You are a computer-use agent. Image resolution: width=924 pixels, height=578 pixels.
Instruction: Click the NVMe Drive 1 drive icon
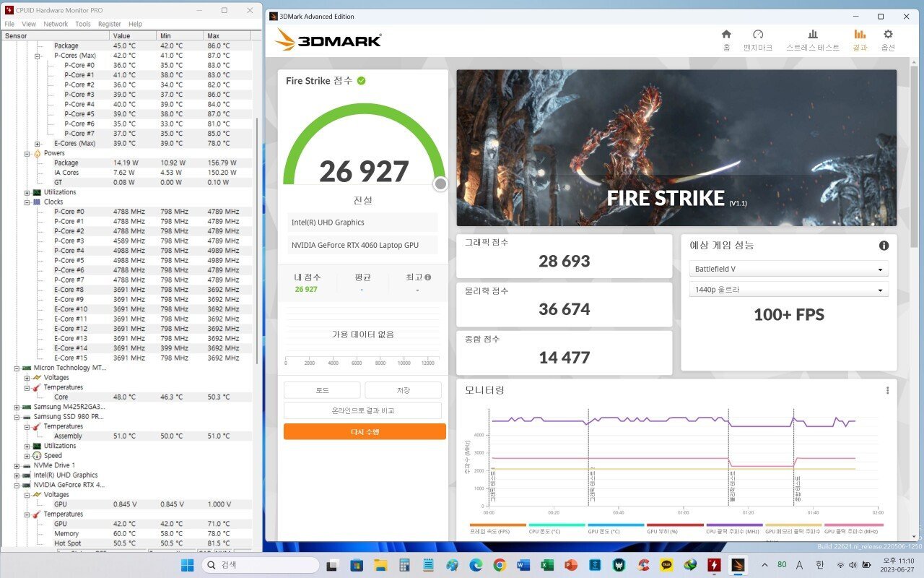[27, 466]
